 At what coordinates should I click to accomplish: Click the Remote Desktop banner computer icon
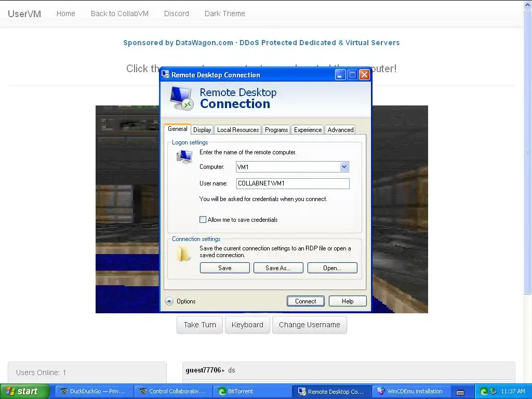coord(182,98)
